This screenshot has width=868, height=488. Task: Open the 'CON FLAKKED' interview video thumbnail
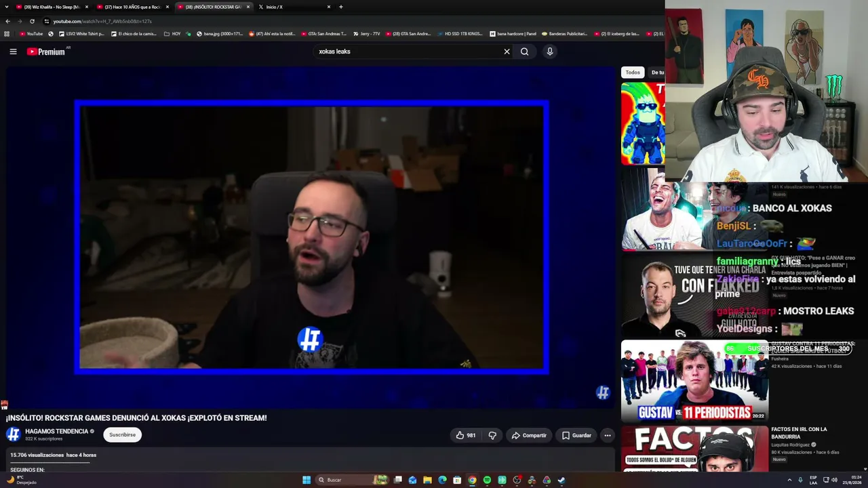pos(694,296)
